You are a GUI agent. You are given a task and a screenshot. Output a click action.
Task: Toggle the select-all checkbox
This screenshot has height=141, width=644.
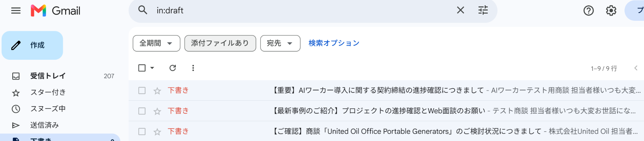(142, 68)
